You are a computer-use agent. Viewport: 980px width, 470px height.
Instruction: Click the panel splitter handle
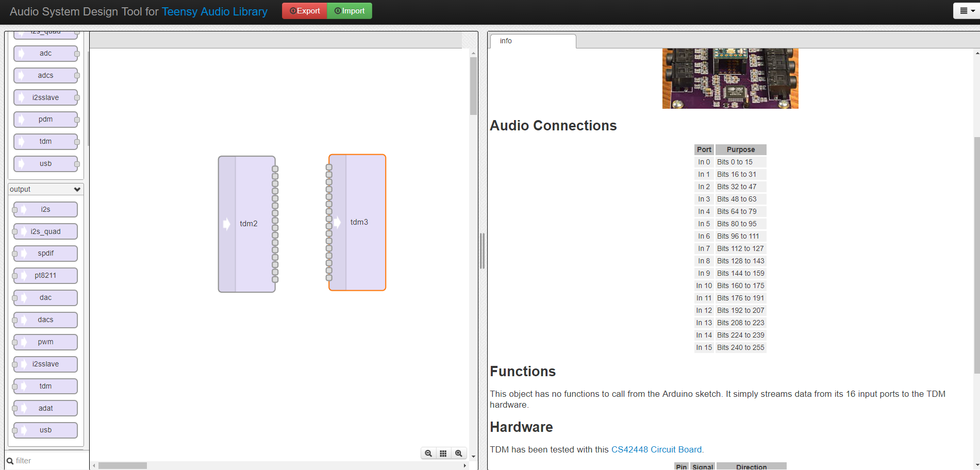tap(483, 251)
